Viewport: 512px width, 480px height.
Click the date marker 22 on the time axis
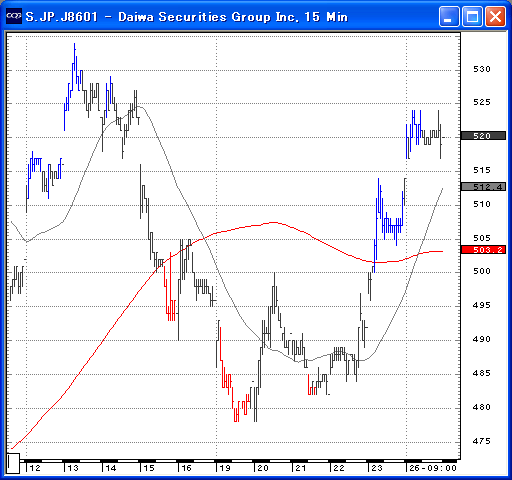pos(339,468)
